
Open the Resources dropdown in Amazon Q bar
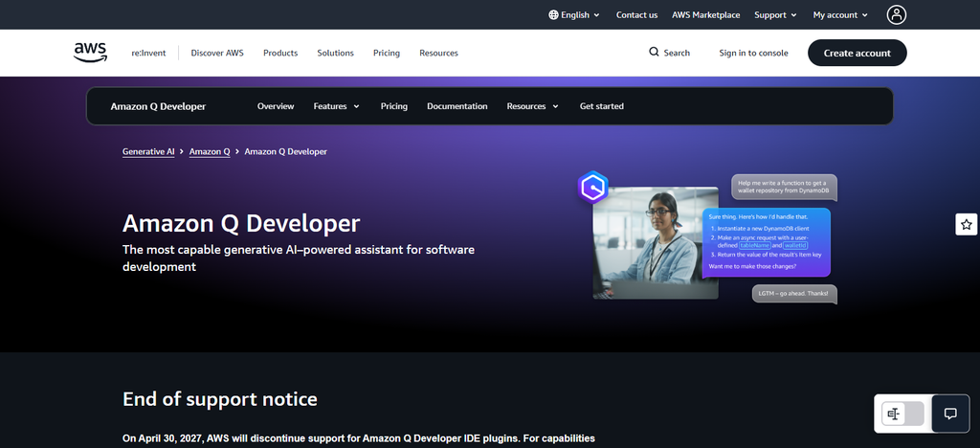532,106
